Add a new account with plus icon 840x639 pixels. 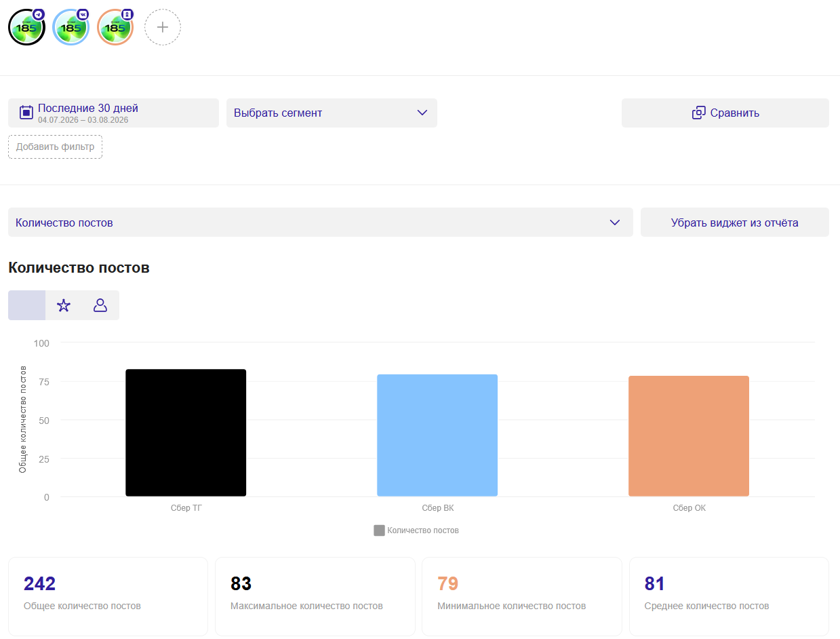tap(163, 27)
